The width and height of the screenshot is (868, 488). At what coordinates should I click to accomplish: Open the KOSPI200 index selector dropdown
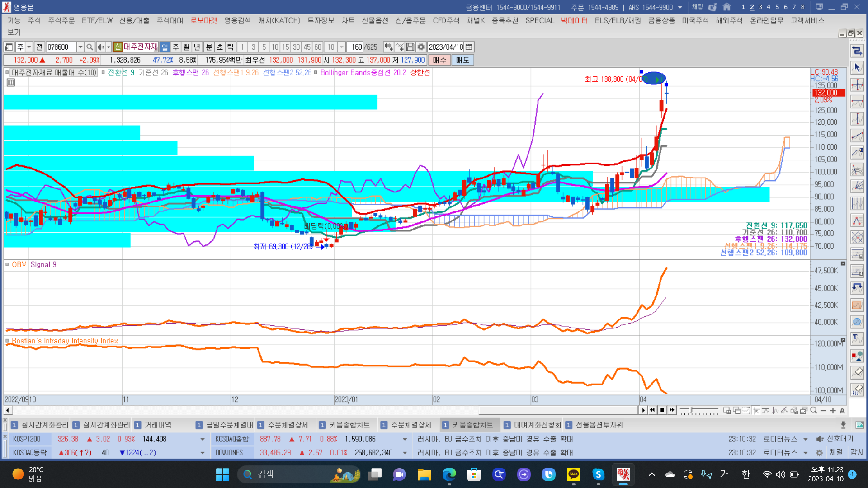(x=202, y=439)
